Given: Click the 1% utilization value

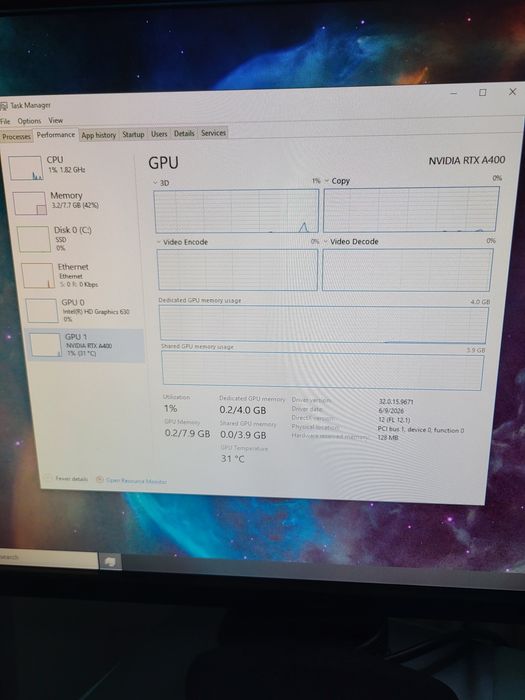Looking at the screenshot, I should coord(171,408).
